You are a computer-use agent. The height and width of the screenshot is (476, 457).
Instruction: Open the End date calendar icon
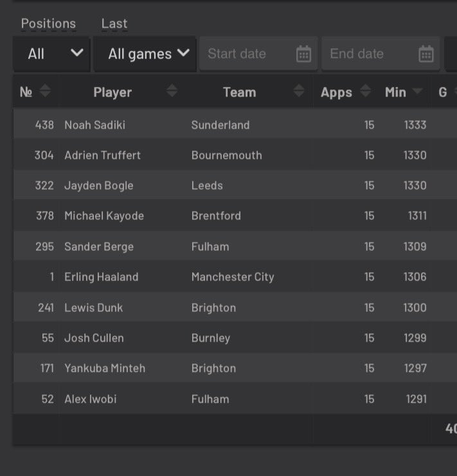point(426,54)
